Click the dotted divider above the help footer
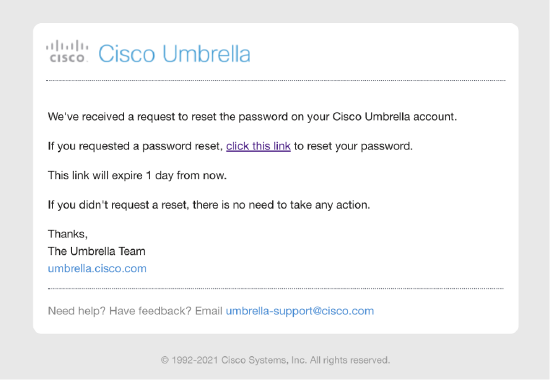This screenshot has height=380, width=550. (x=276, y=288)
